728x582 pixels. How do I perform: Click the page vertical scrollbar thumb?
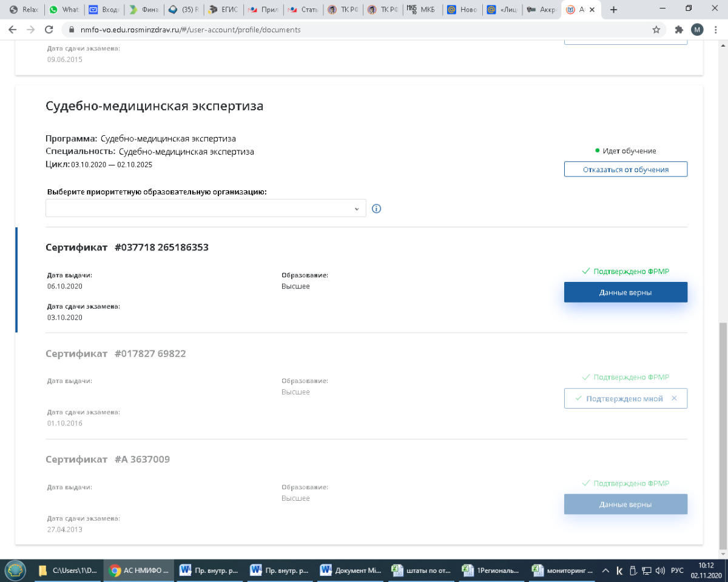(723, 435)
